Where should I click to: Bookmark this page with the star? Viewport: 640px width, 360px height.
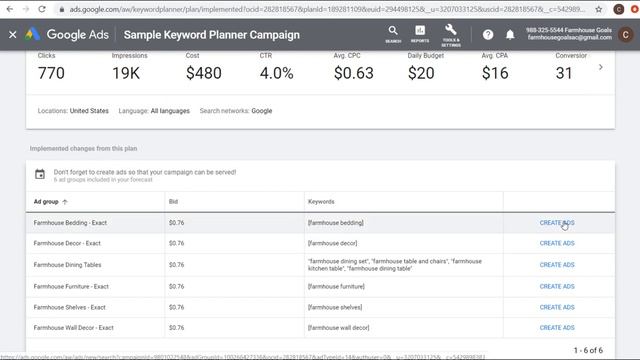click(598, 9)
